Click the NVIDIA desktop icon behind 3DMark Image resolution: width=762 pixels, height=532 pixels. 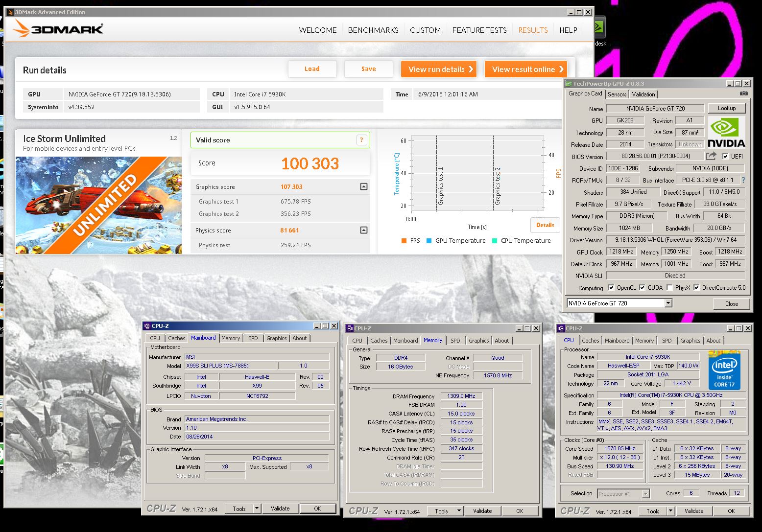(x=600, y=28)
